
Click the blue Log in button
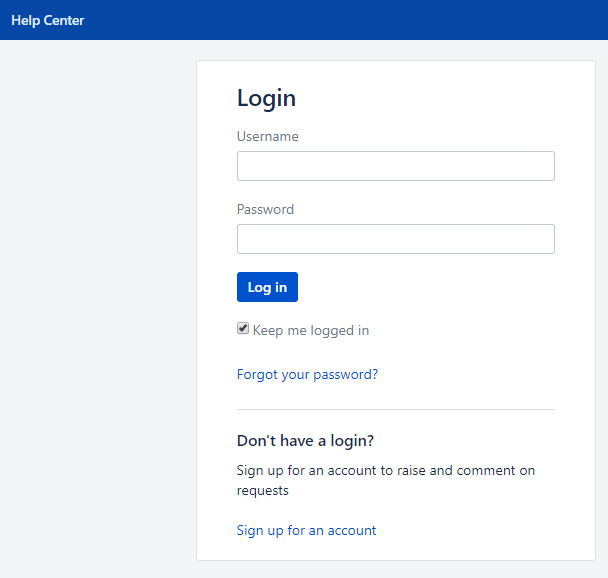pos(267,287)
